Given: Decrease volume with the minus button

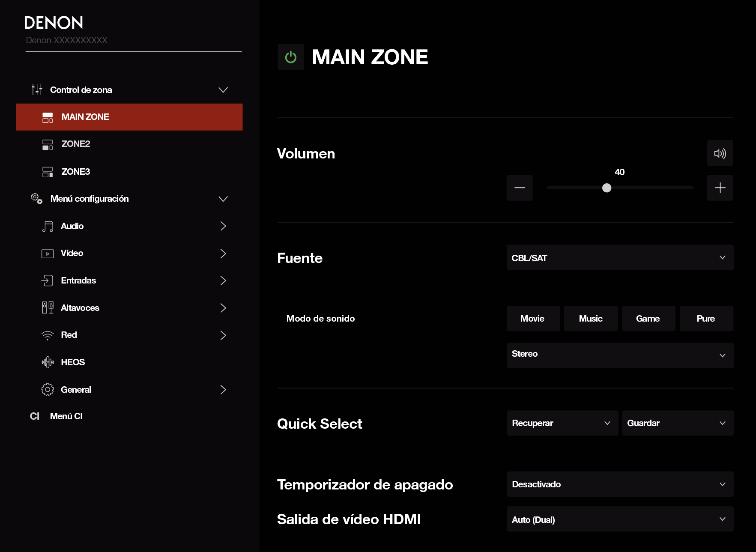Looking at the screenshot, I should pos(520,188).
